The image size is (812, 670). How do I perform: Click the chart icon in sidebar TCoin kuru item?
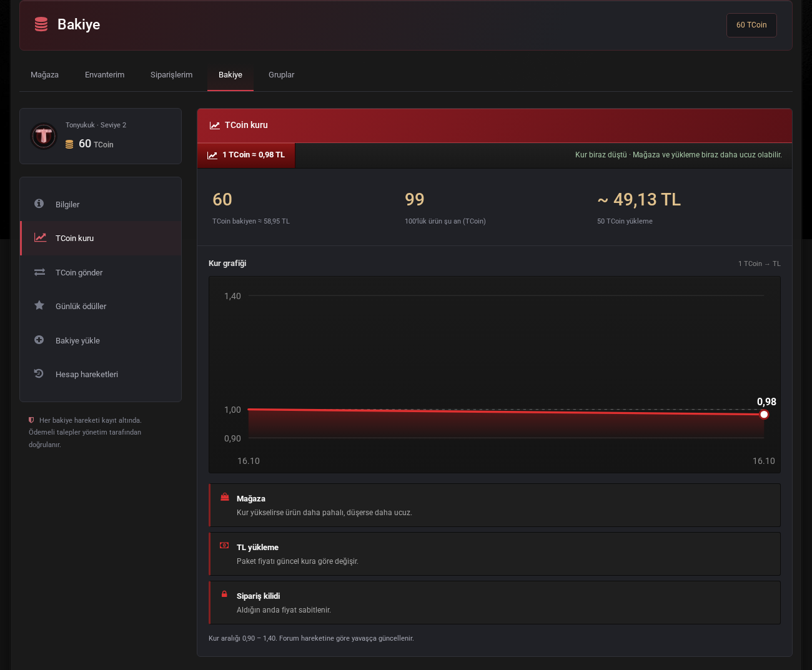[40, 237]
